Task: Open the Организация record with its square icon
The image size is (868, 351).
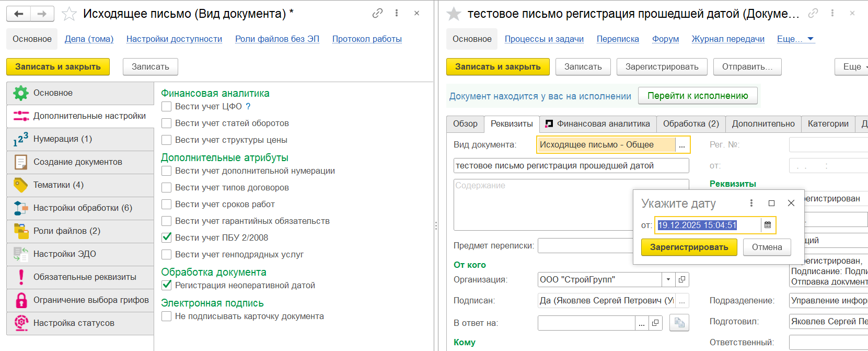Action: [x=682, y=279]
